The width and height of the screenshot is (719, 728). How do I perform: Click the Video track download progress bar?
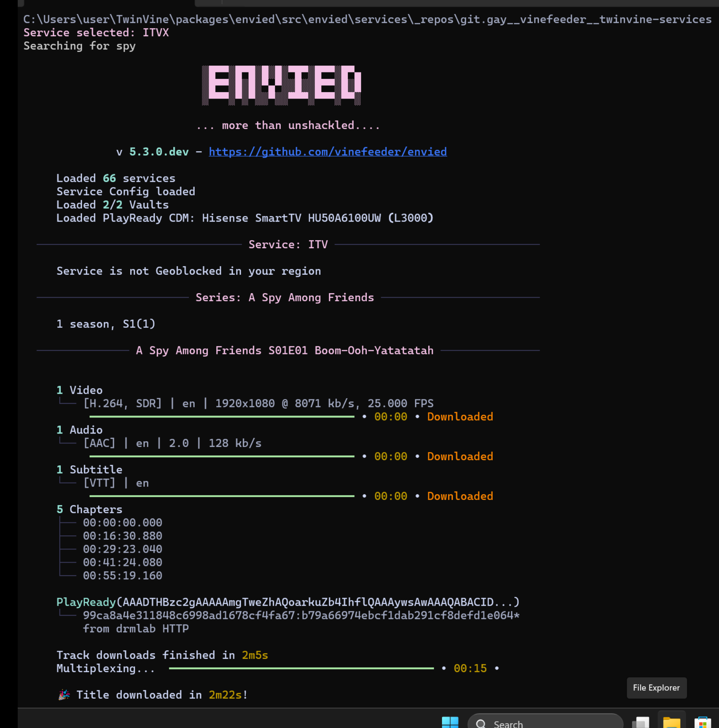[x=222, y=417]
